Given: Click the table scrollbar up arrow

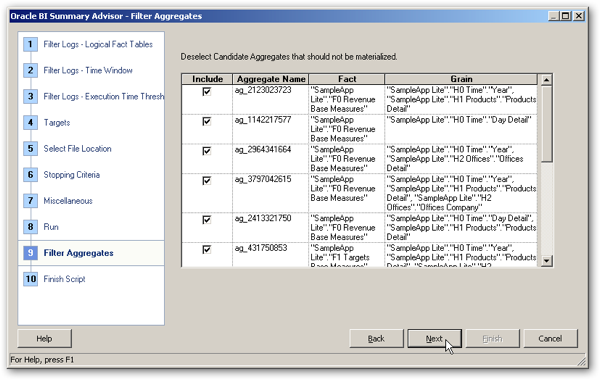Looking at the screenshot, I should [546, 80].
